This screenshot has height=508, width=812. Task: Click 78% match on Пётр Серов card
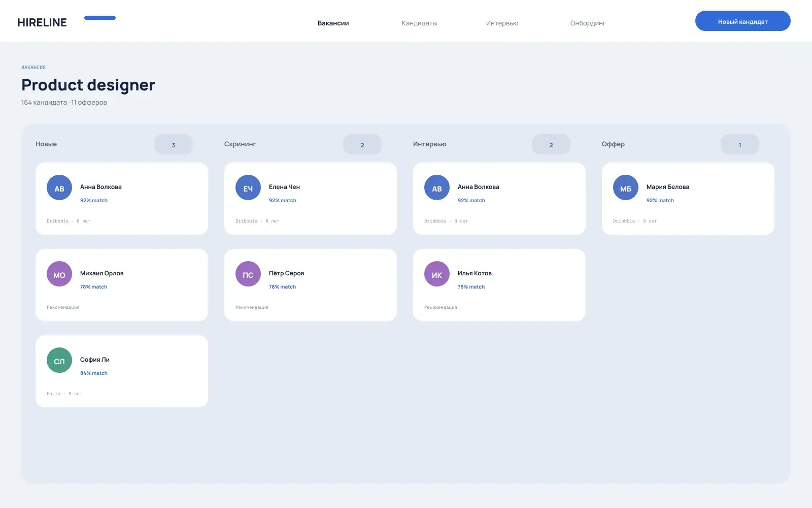(282, 287)
